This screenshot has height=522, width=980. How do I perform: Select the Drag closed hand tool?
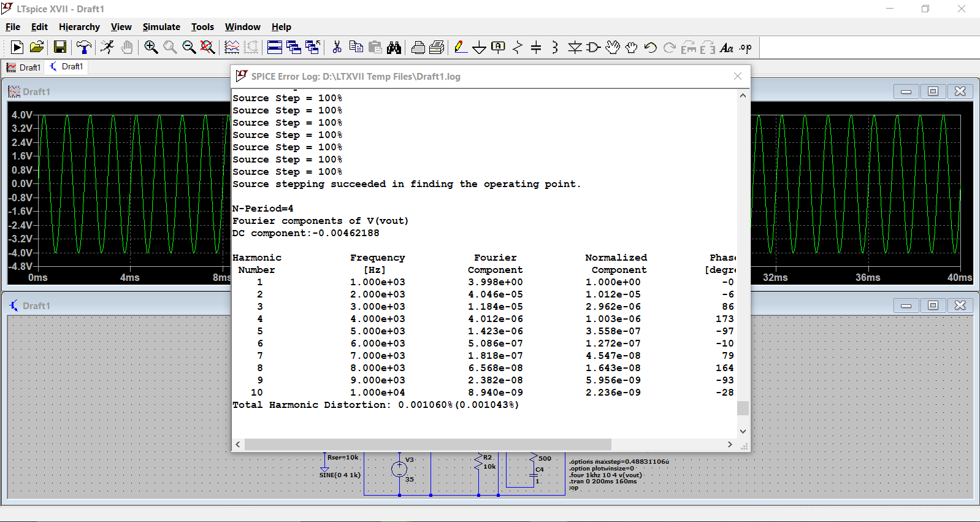tap(632, 47)
